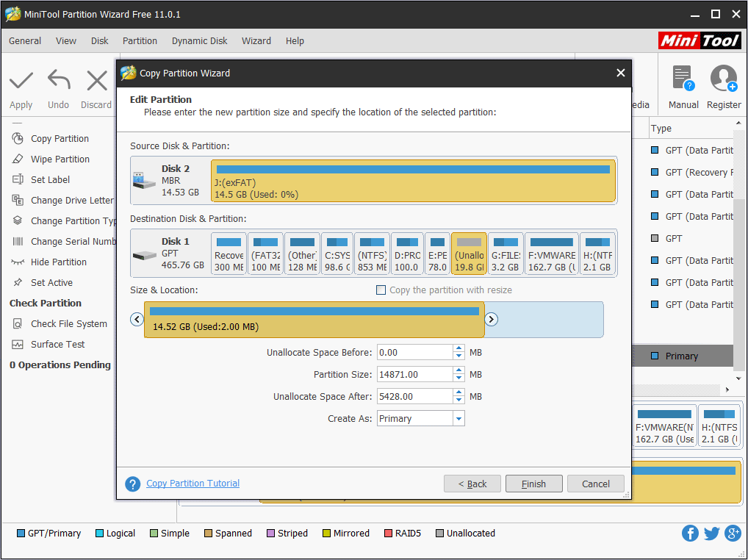The width and height of the screenshot is (748, 560).
Task: Click the left arrow beside size bar
Action: coord(137,319)
